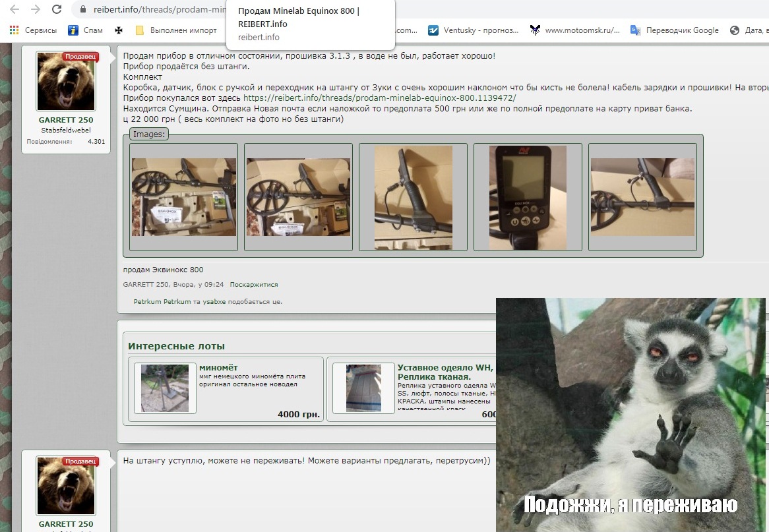The image size is (769, 532).
Task: Click the padlock site security icon
Action: click(x=83, y=9)
